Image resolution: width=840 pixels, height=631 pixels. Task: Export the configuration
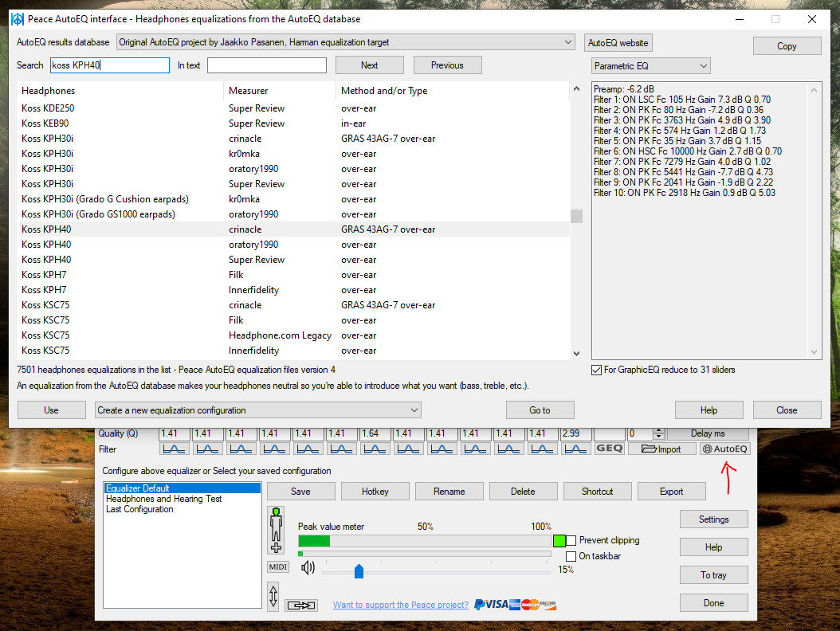point(671,492)
